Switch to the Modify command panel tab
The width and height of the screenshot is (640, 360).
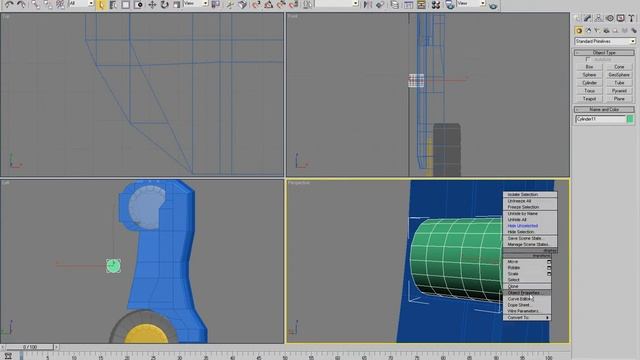tap(587, 18)
